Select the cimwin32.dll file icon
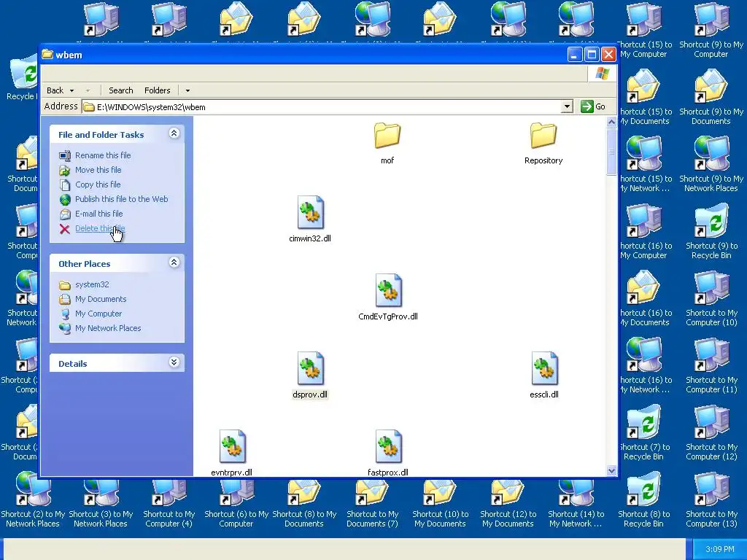This screenshot has width=747, height=560. point(310,213)
